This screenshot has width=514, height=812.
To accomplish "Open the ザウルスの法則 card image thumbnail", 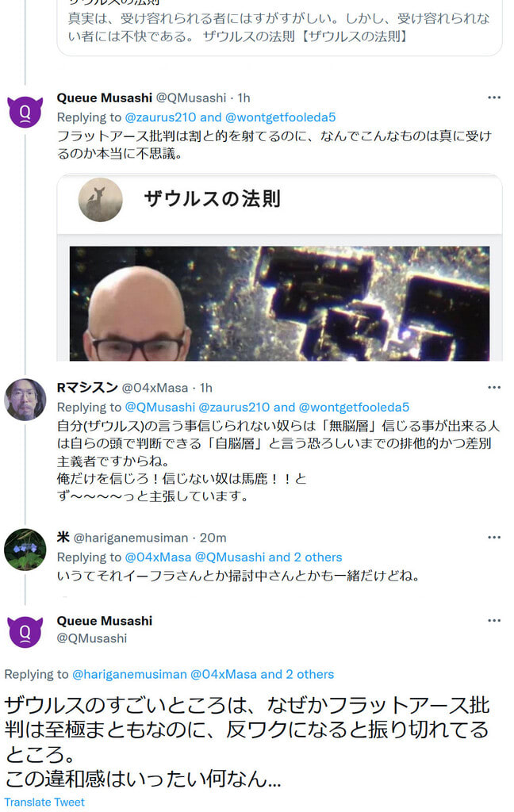I will 279,304.
